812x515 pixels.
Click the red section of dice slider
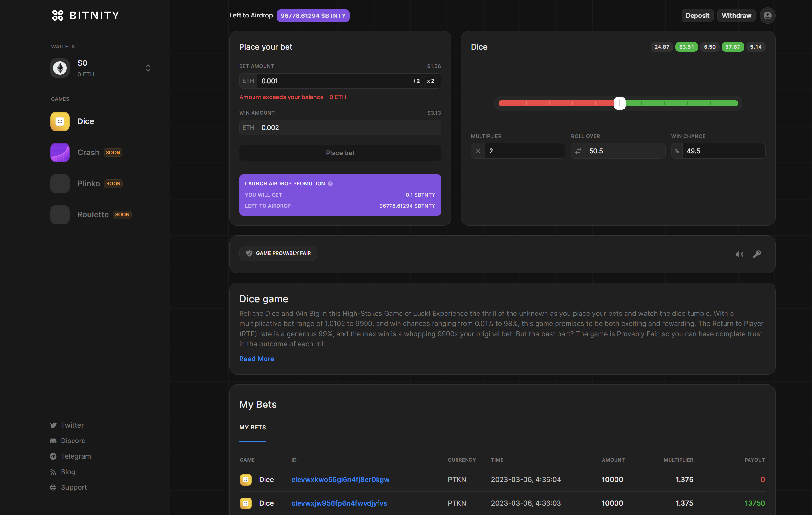[556, 104]
